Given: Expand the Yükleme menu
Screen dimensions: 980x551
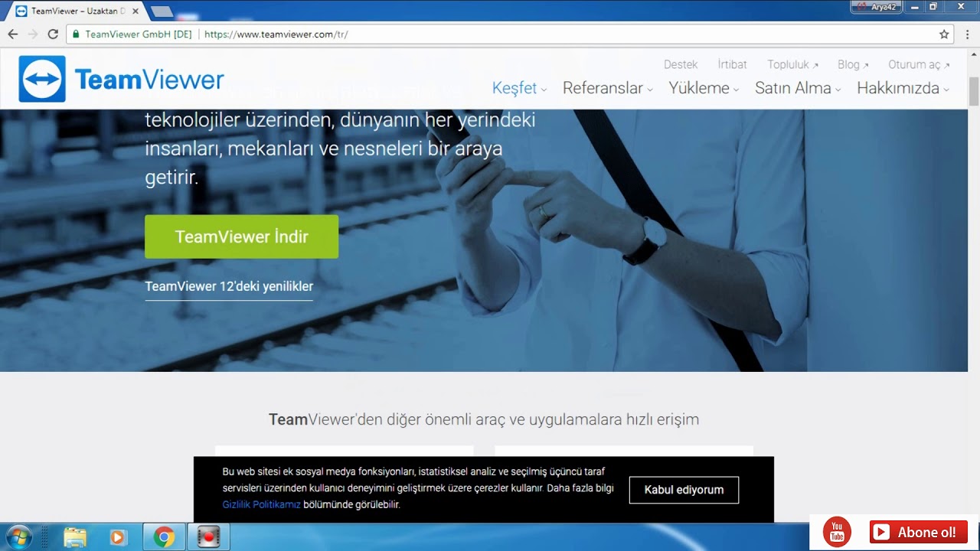Looking at the screenshot, I should (x=704, y=88).
